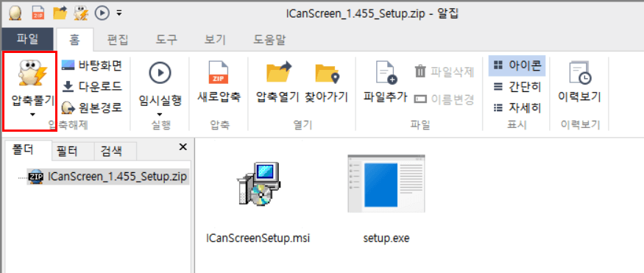The width and height of the screenshot is (644, 273).
Task: Click the ICanScreenSetup.msi file name
Action: point(258,238)
